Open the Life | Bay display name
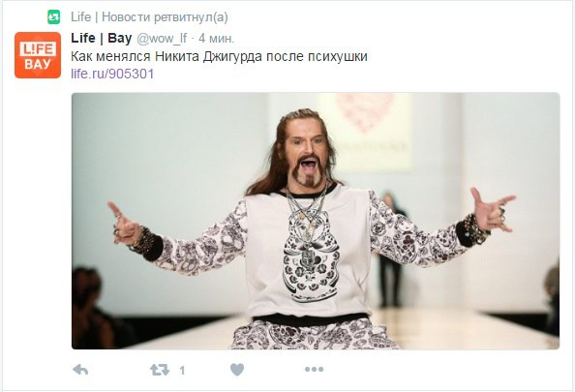Screen dimensions: 575x392 (x=102, y=38)
